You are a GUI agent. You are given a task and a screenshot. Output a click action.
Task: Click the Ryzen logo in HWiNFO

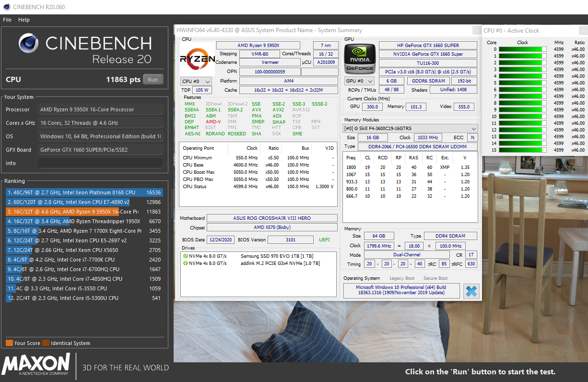pos(197,59)
